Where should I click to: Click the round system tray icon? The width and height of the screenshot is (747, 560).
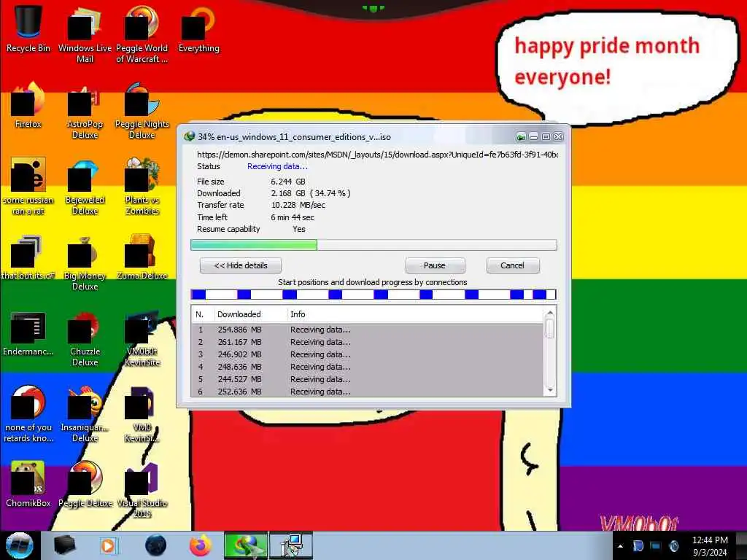point(673,546)
